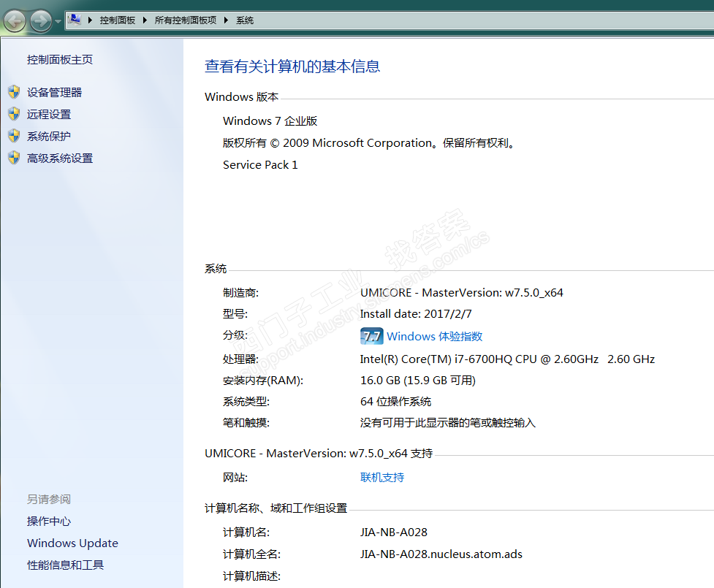714x588 pixels.
Task: Open Windows 体验指数 link
Action: pyautogui.click(x=434, y=336)
